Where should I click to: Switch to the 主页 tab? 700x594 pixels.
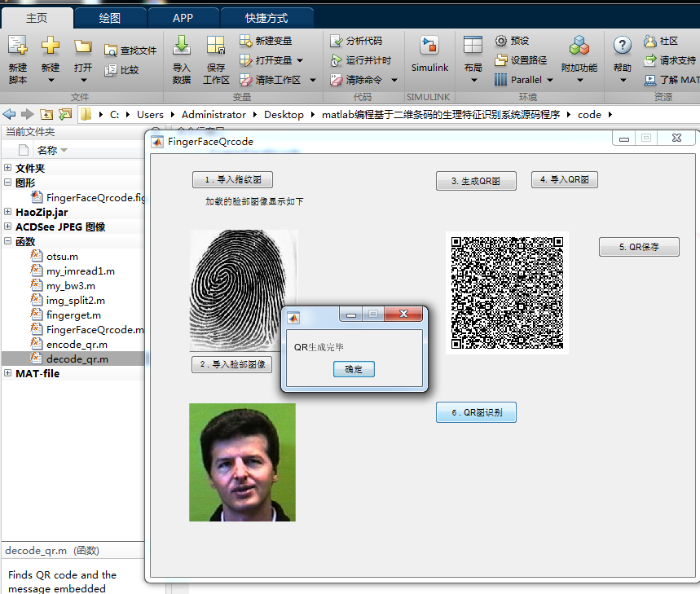click(x=37, y=18)
